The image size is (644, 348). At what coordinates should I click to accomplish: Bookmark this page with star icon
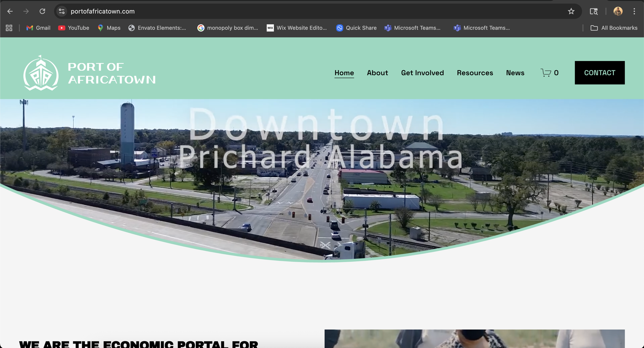click(x=571, y=11)
